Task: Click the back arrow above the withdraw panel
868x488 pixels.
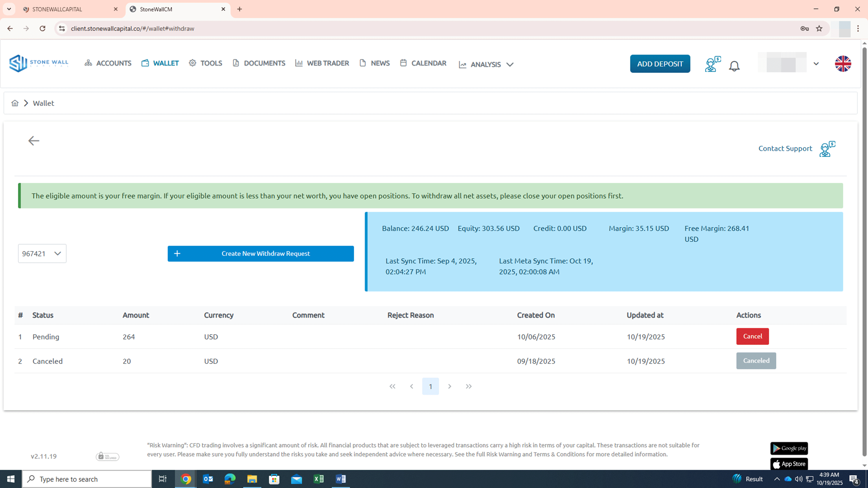Action: point(34,141)
